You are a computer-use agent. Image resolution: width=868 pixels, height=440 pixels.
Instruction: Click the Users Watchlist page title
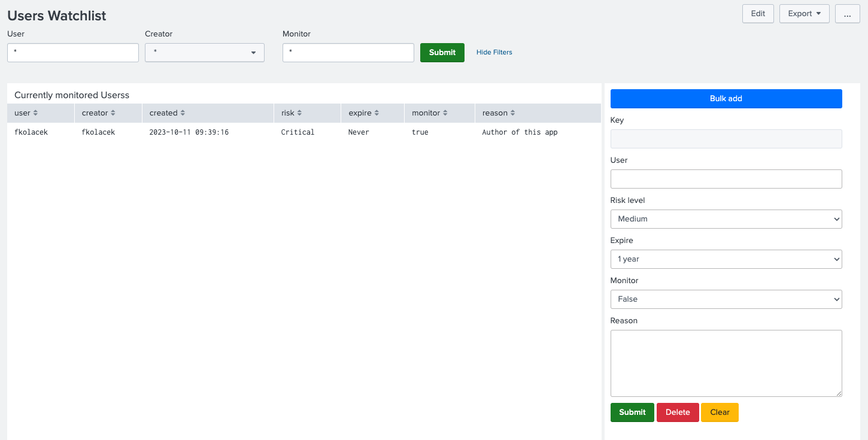(57, 16)
